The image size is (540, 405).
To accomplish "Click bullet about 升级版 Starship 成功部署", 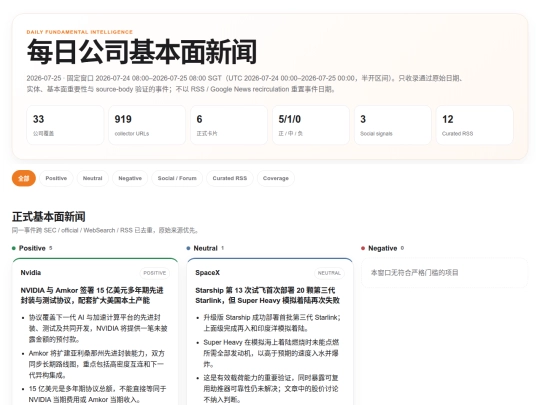I will [x=272, y=323].
